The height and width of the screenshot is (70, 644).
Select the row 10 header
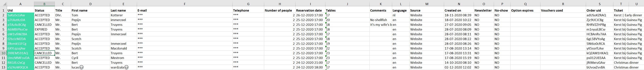click(3, 53)
